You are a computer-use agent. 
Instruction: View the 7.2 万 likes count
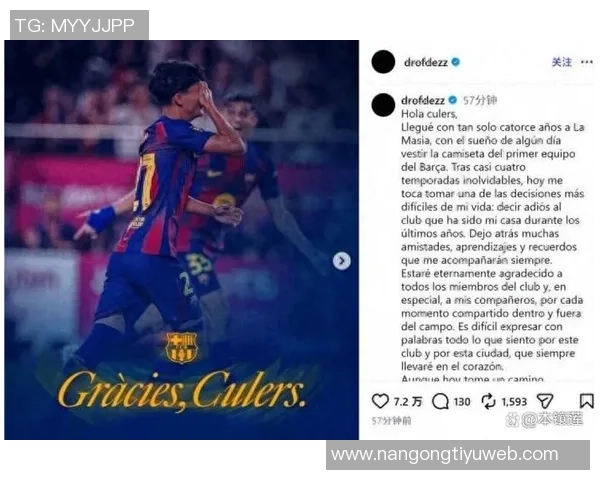(408, 402)
